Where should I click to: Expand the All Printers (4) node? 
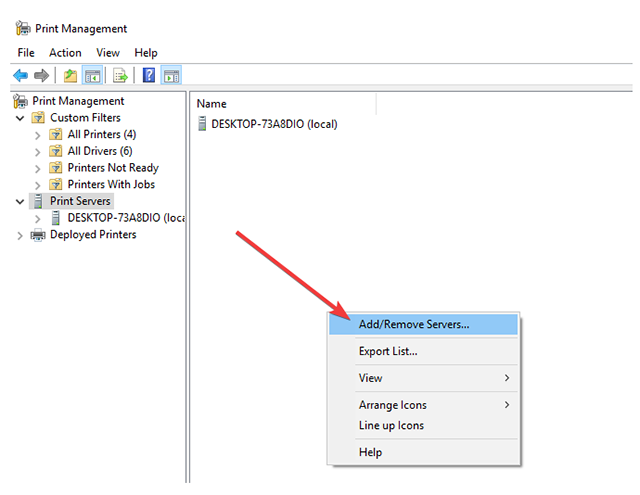[38, 135]
